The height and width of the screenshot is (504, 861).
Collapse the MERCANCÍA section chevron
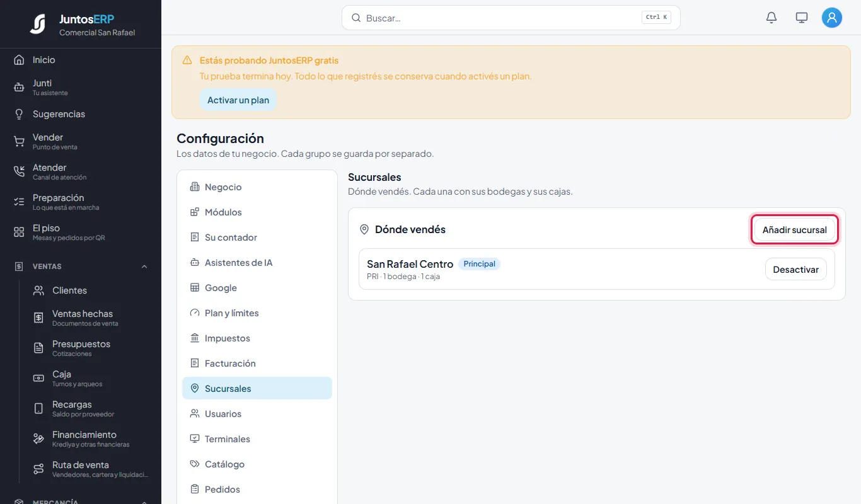[x=144, y=502]
